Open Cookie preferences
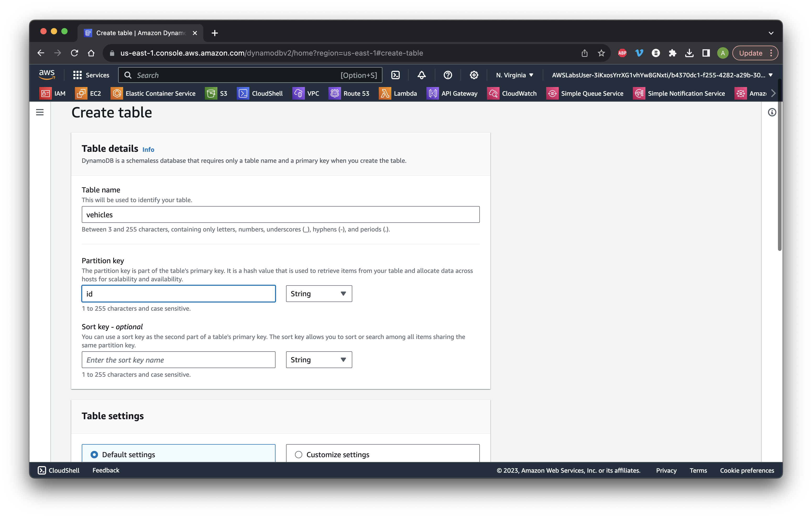The image size is (812, 517). 747,470
